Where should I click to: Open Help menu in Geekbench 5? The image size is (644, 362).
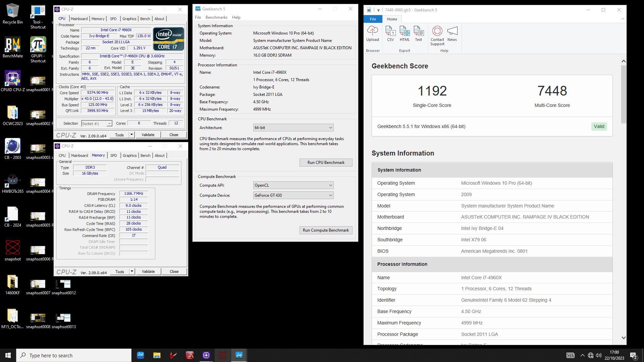coord(236,17)
